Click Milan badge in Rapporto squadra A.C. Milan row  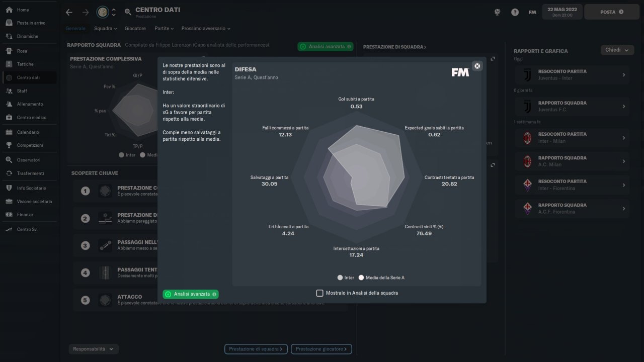tap(527, 161)
